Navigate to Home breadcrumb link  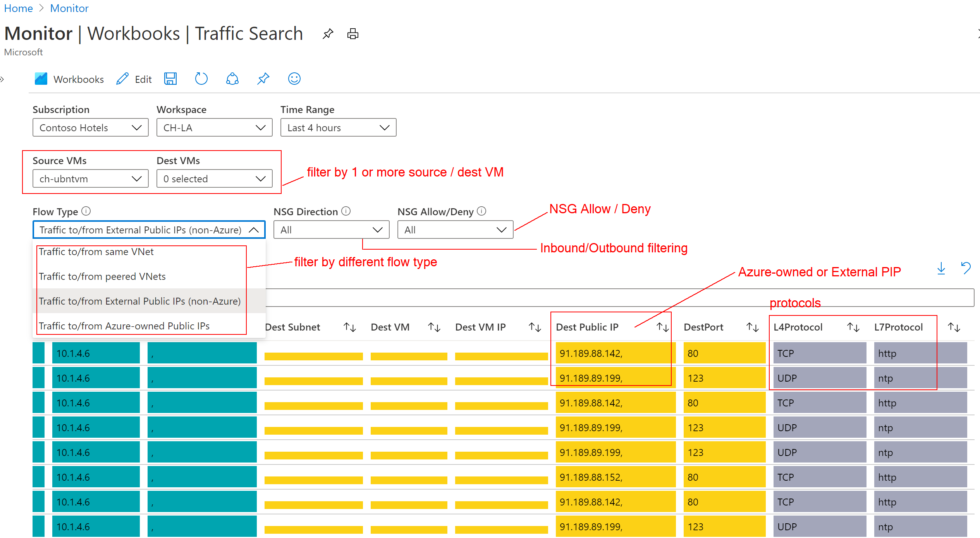18,8
